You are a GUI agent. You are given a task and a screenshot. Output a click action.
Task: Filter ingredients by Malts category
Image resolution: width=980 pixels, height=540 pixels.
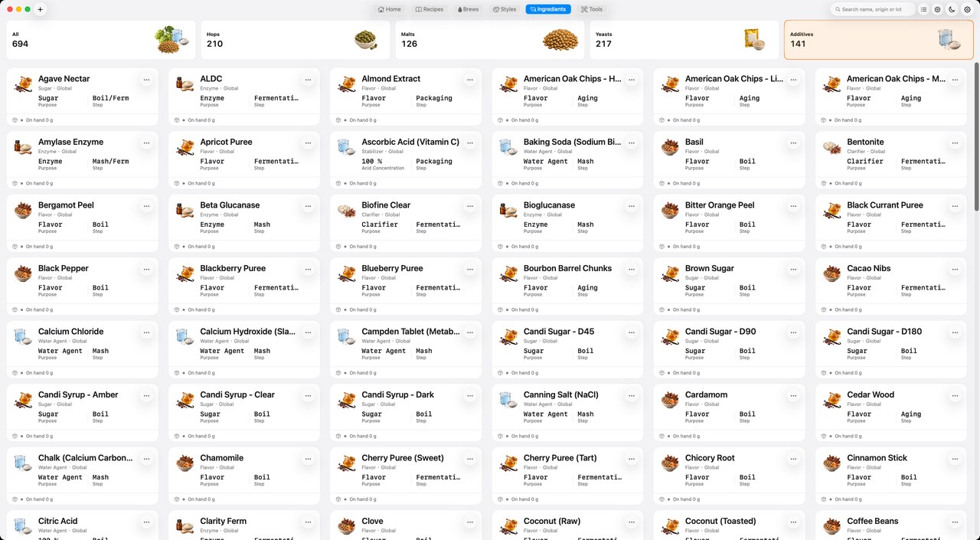point(490,40)
